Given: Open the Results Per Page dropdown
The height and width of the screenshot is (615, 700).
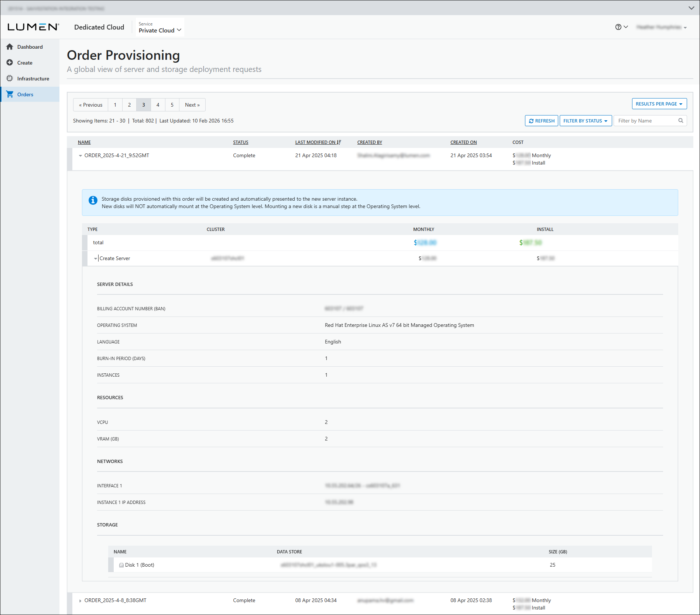Looking at the screenshot, I should 659,104.
